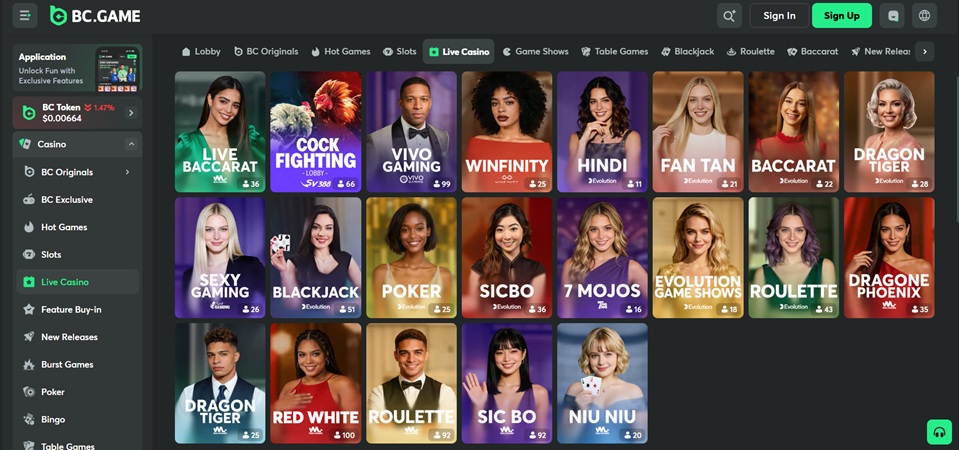The width and height of the screenshot is (959, 450).
Task: Collapse the Casino section chevron
Action: point(130,144)
